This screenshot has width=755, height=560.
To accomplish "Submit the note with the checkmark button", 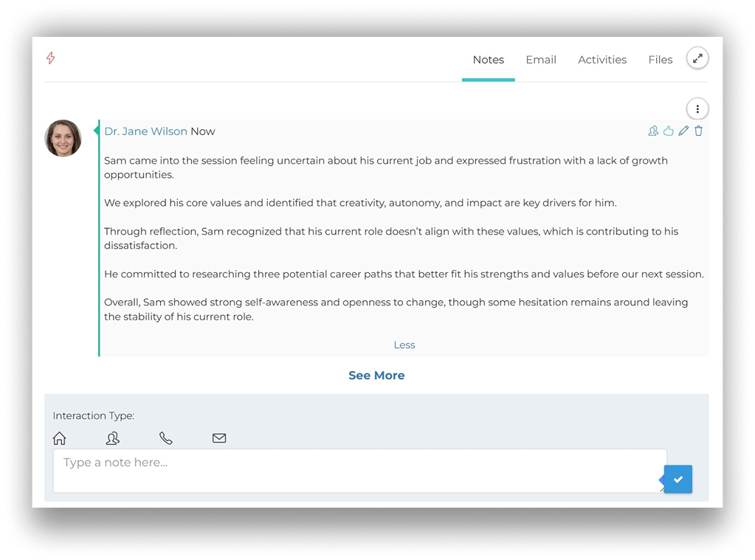I will 677,479.
